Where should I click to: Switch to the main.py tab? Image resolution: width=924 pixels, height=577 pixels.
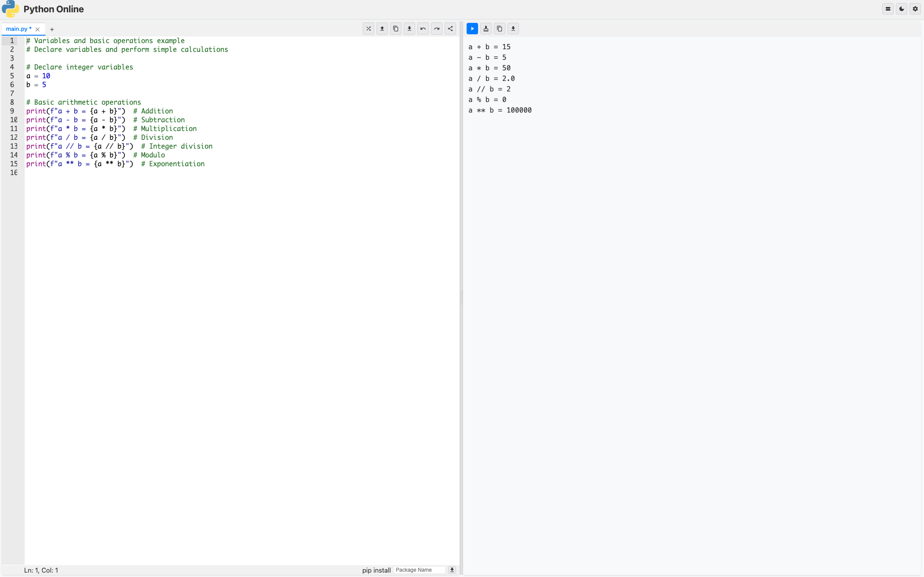pyautogui.click(x=18, y=29)
